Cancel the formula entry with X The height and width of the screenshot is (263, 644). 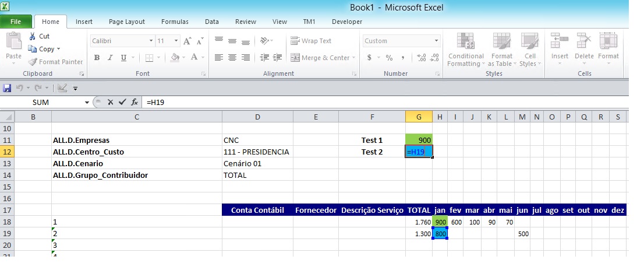click(110, 102)
